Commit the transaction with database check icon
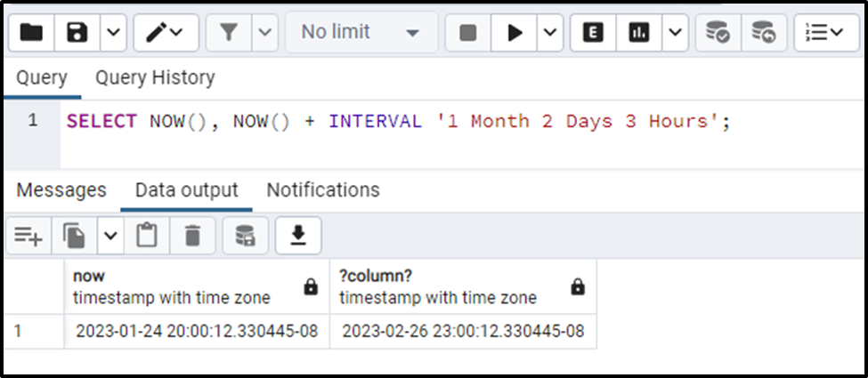The width and height of the screenshot is (868, 378). point(718,33)
